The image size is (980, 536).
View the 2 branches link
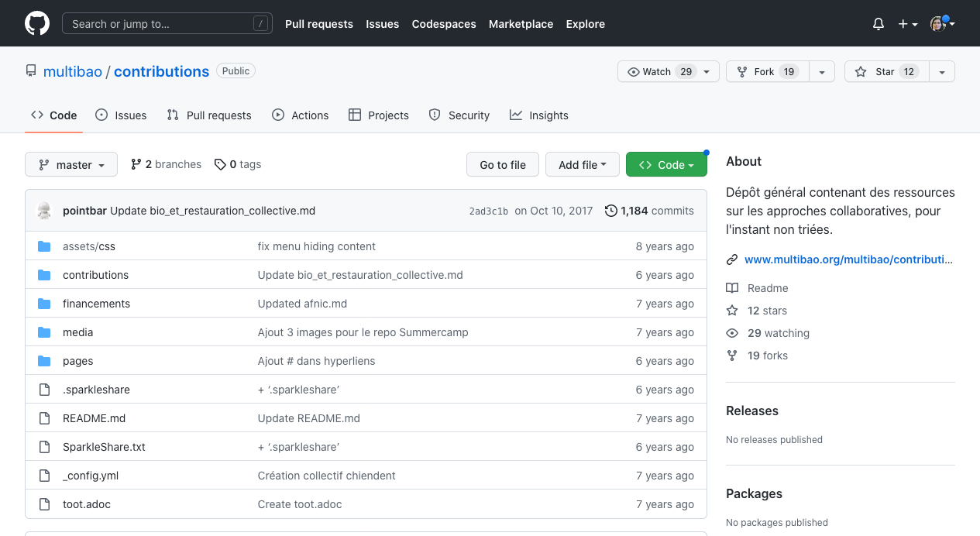pos(166,164)
